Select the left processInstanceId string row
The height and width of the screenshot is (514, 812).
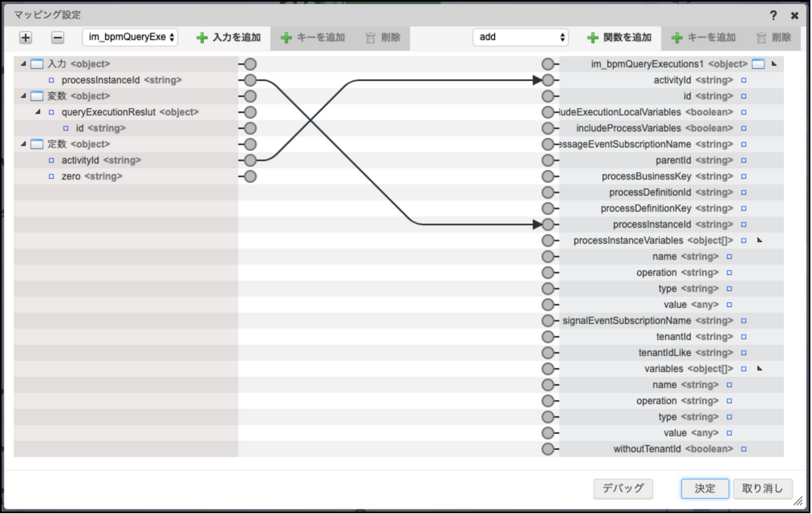[126, 80]
